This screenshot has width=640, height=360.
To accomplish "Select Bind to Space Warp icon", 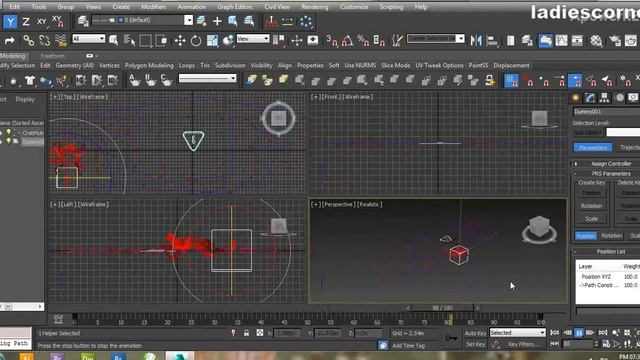I will click(60, 40).
